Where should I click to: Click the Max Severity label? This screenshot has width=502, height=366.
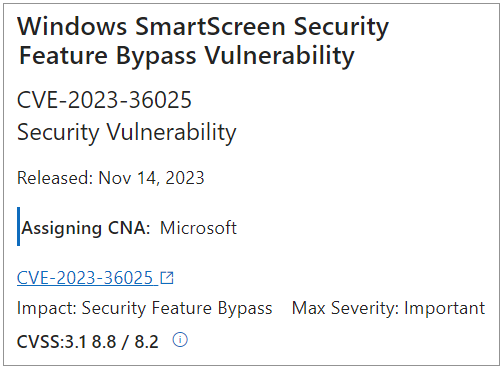click(x=345, y=308)
